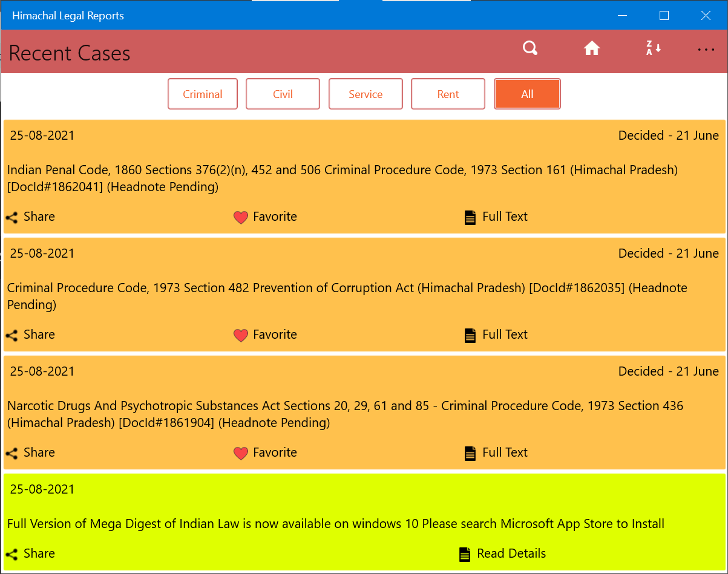Screen dimensions: 728x574
Task: Click share icon on Mega Digest notice
Action: click(11, 555)
